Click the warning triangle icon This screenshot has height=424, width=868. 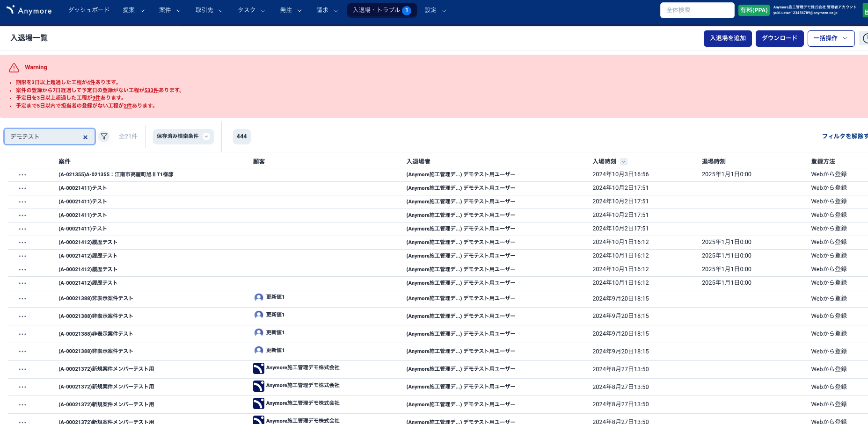point(14,68)
